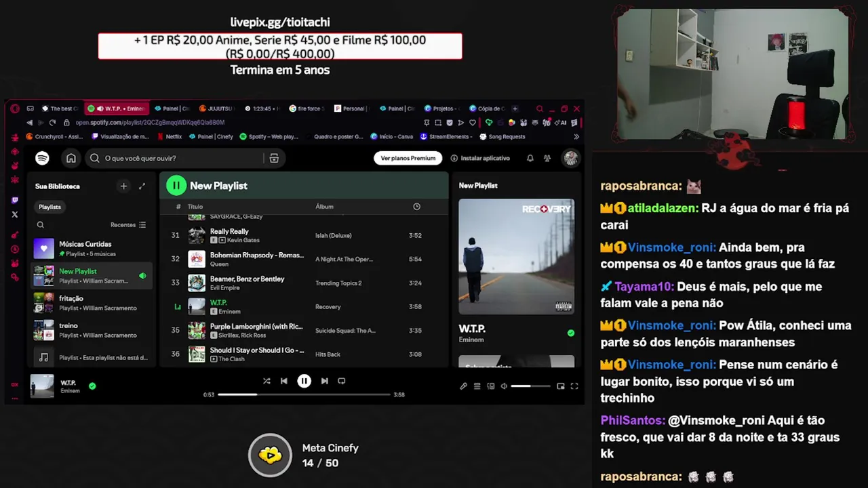Open connect to device icon
The image size is (868, 488).
[490, 386]
